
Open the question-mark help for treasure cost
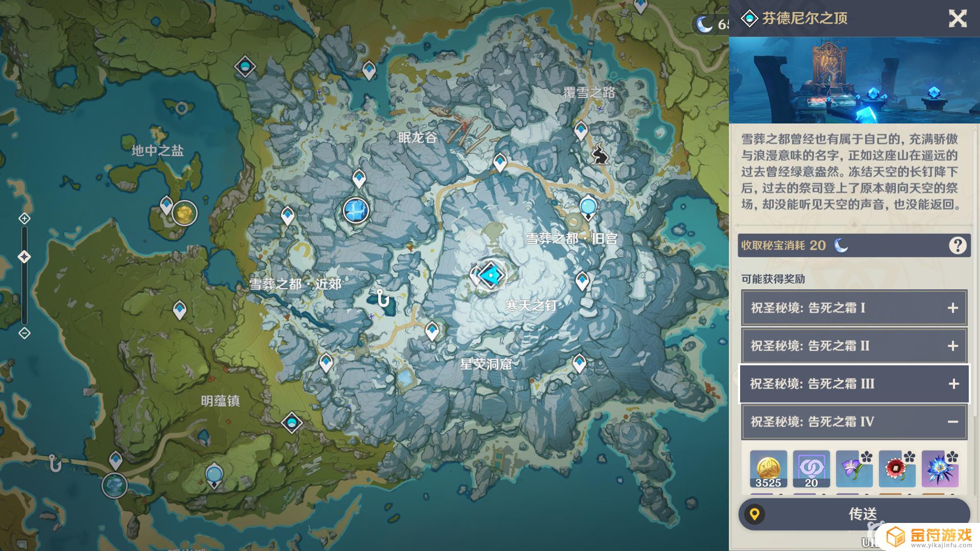tap(957, 245)
